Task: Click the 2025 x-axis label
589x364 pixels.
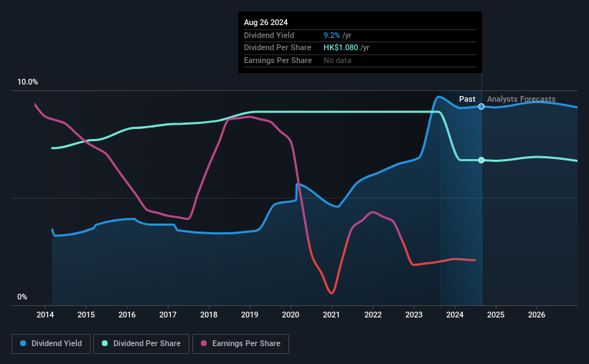Action: tap(496, 315)
